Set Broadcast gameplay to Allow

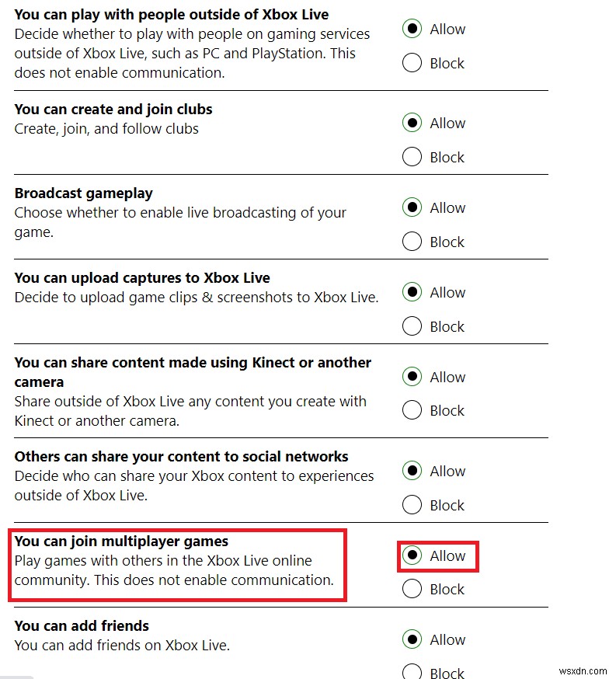(412, 208)
